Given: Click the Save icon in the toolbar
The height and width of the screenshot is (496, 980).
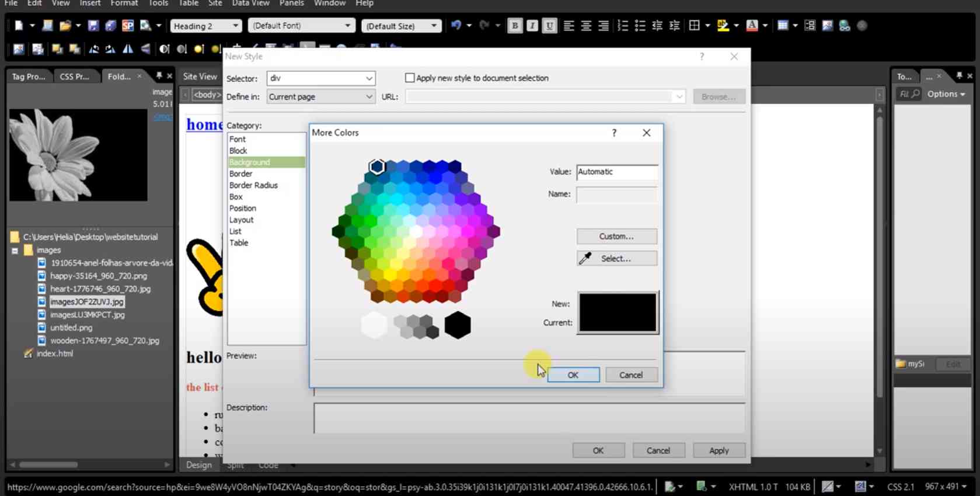Looking at the screenshot, I should click(93, 26).
